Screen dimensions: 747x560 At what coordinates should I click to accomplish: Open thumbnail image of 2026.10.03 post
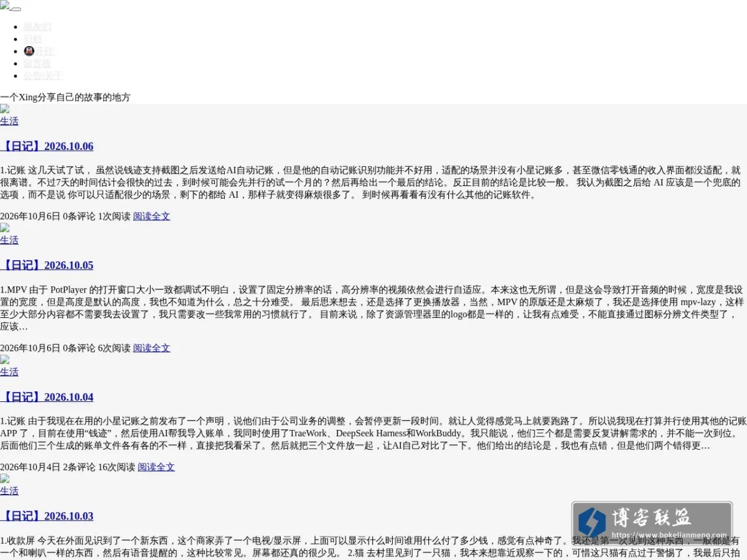tap(5, 479)
